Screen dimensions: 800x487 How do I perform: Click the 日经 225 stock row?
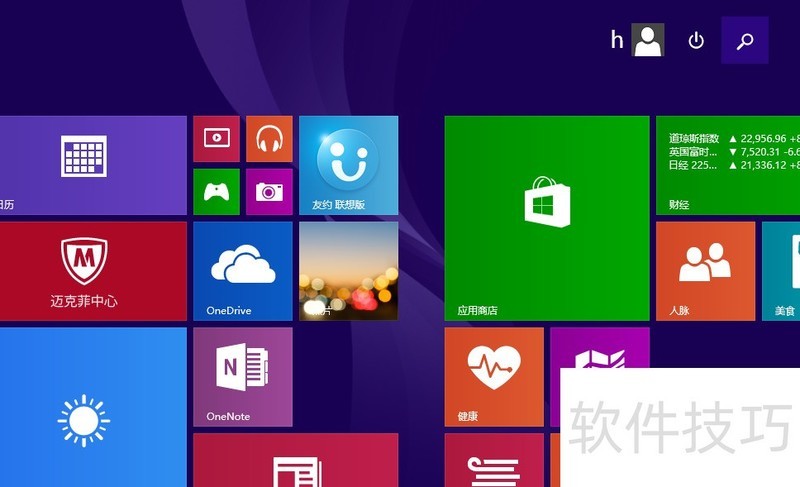click(x=734, y=165)
